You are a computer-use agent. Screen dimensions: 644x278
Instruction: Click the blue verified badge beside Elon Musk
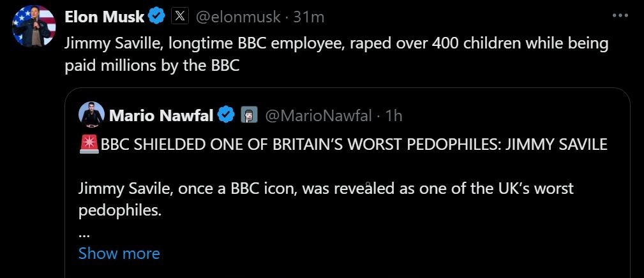point(157,17)
